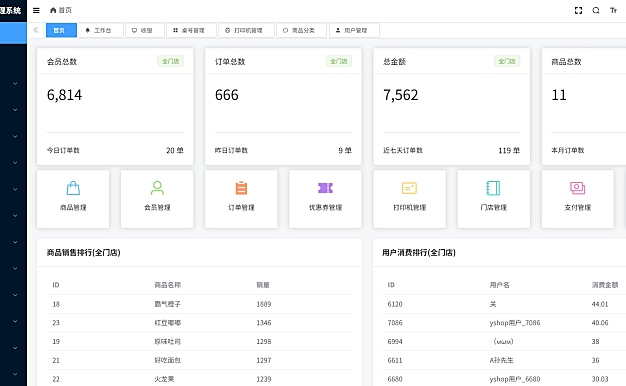Open the 打印机管理 yellow card icon
Viewport: 626px width, 386px height.
410,188
